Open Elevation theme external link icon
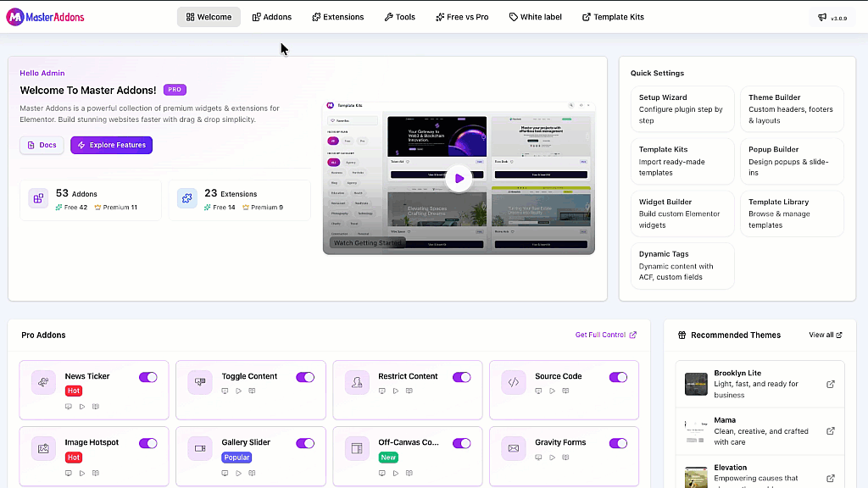868x488 pixels. pyautogui.click(x=831, y=478)
